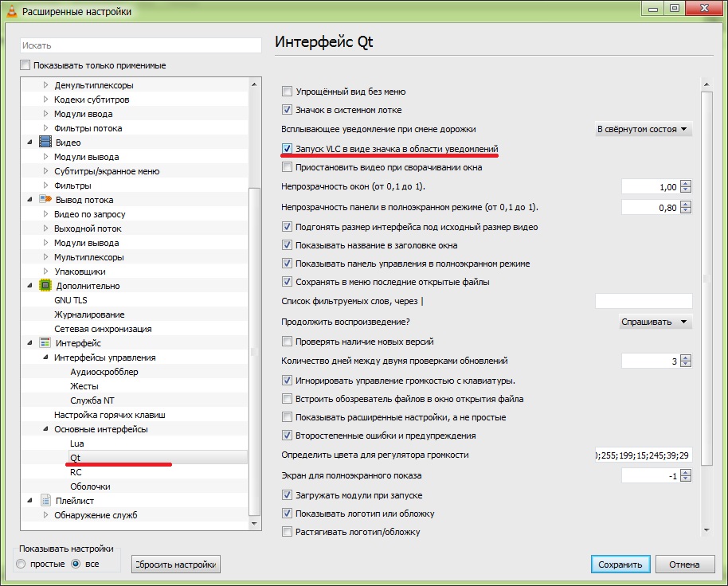The image size is (728, 586).
Task: Enable Растягивать логотип/обложку checkbox
Action: (287, 532)
